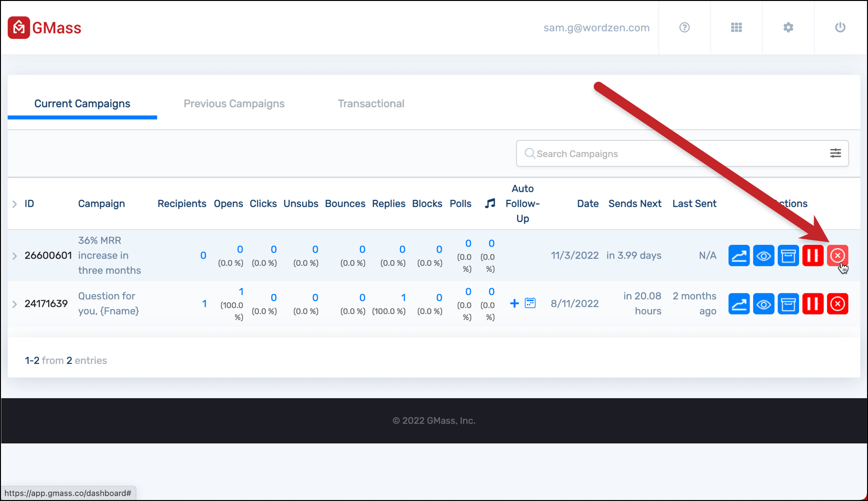The image size is (868, 501).
Task: Click 'in 20.08 hours' sends next cell
Action: (x=642, y=303)
